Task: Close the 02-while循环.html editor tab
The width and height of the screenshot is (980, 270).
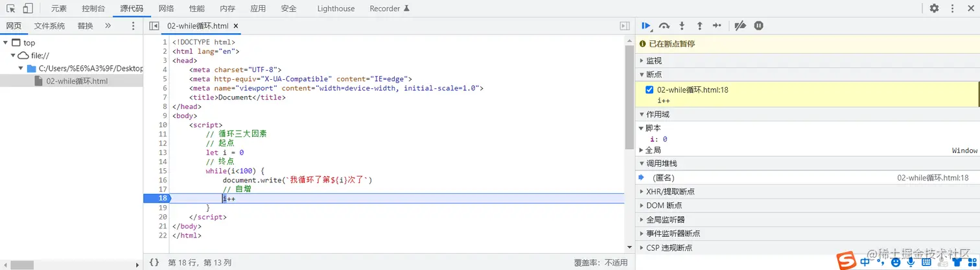Action: coord(236,27)
